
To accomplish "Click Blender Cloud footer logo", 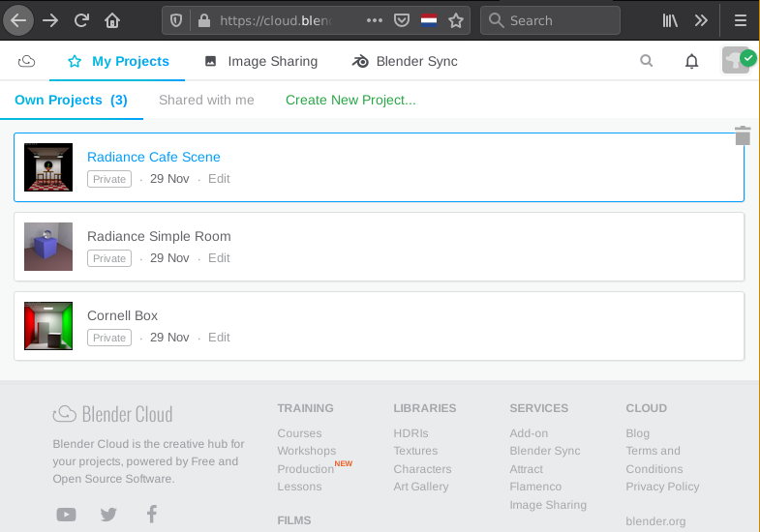I will (112, 414).
